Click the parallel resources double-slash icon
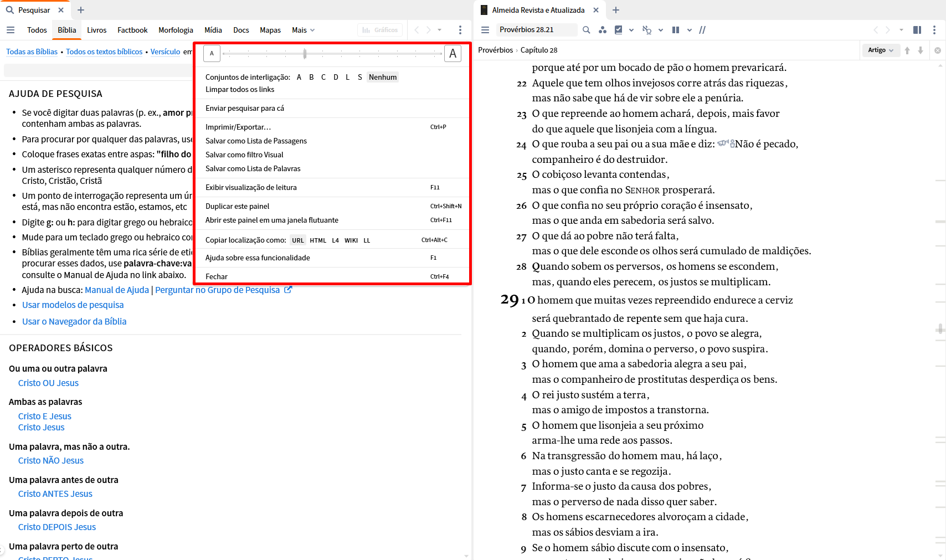This screenshot has width=946, height=560. [x=702, y=30]
